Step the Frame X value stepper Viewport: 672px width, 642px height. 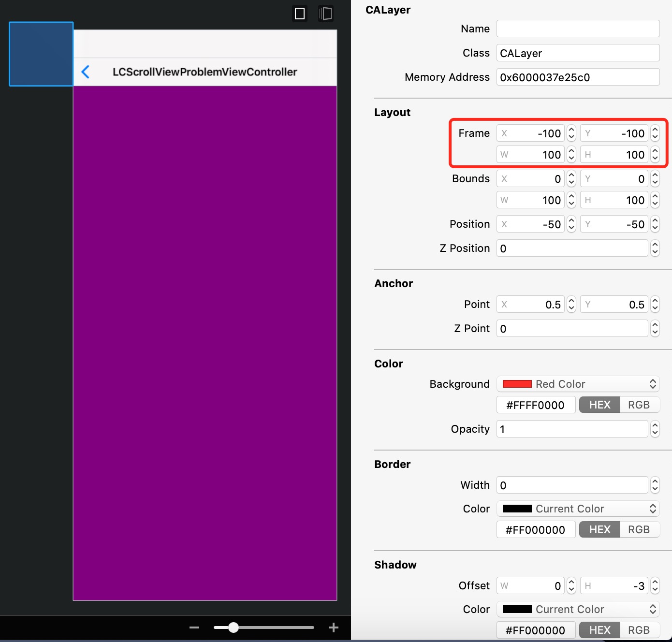coord(571,133)
